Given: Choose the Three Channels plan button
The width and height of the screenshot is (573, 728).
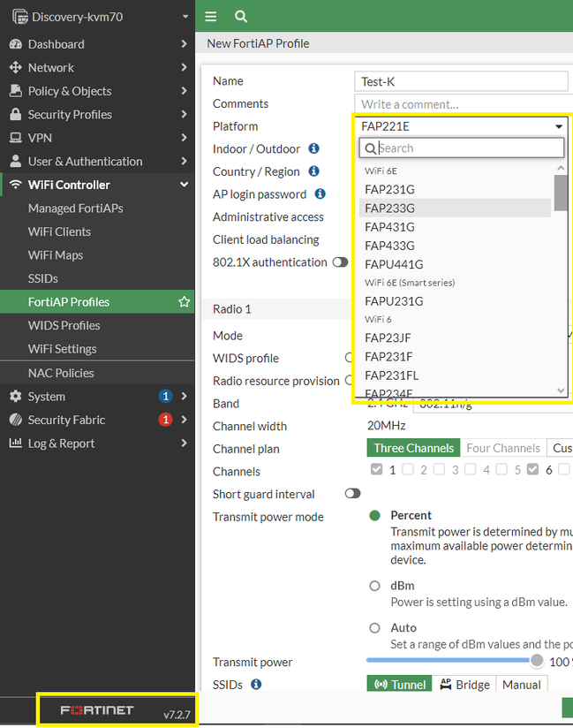Looking at the screenshot, I should click(x=413, y=448).
